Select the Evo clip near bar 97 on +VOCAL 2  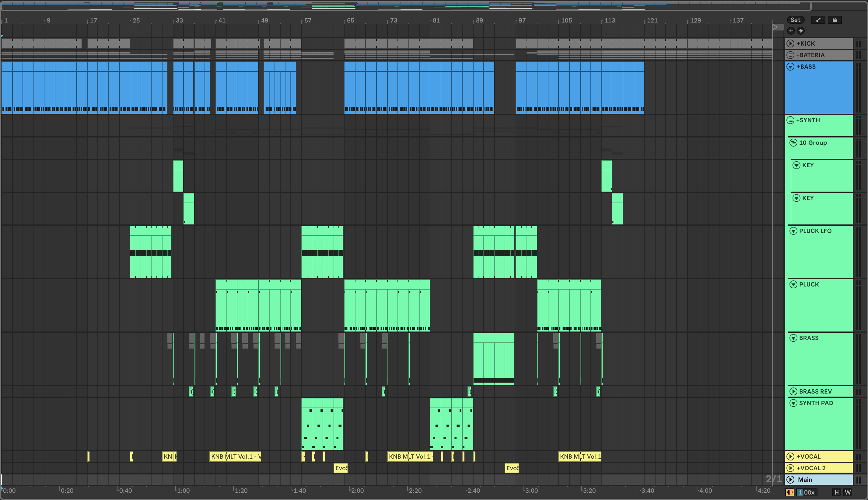coord(512,468)
